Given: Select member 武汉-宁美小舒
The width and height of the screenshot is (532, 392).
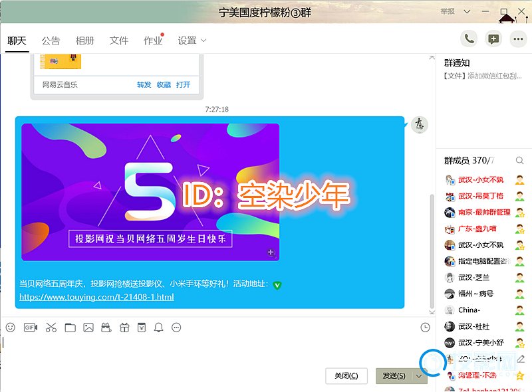Looking at the screenshot, I should click(485, 342).
